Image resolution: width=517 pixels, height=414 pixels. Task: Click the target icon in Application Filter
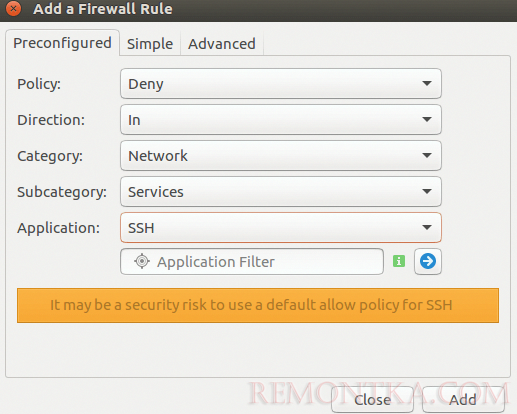click(142, 261)
